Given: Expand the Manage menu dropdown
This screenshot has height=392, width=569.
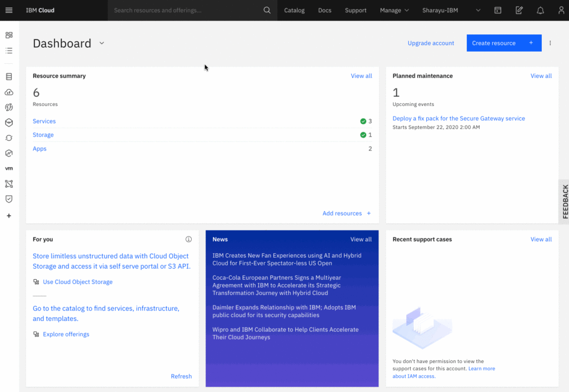Looking at the screenshot, I should [x=395, y=10].
